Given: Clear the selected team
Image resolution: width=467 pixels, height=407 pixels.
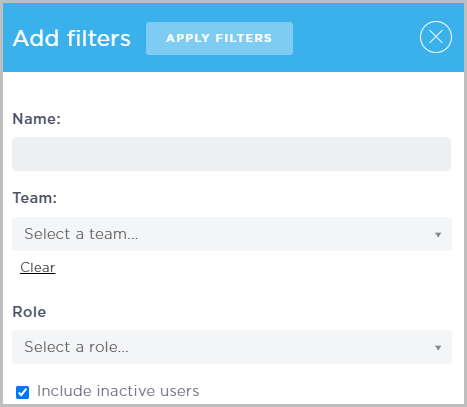Looking at the screenshot, I should tap(38, 267).
